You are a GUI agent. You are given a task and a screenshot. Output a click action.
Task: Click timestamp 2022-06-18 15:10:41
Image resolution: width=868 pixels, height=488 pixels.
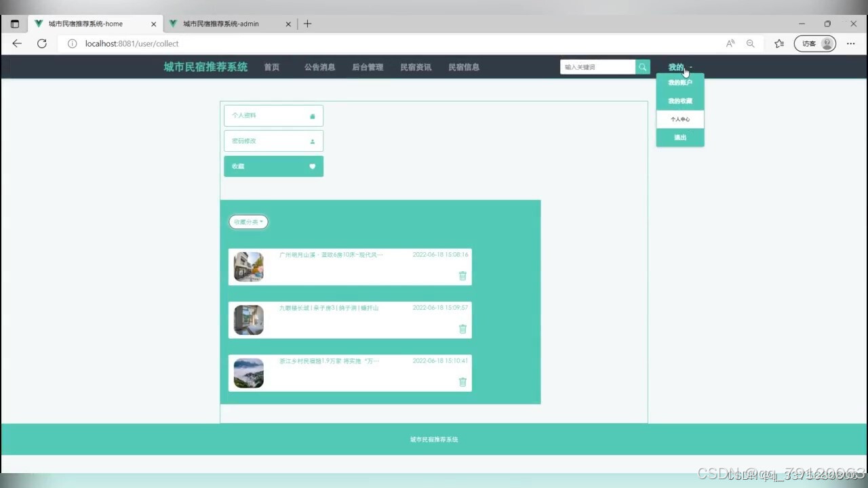(x=440, y=361)
